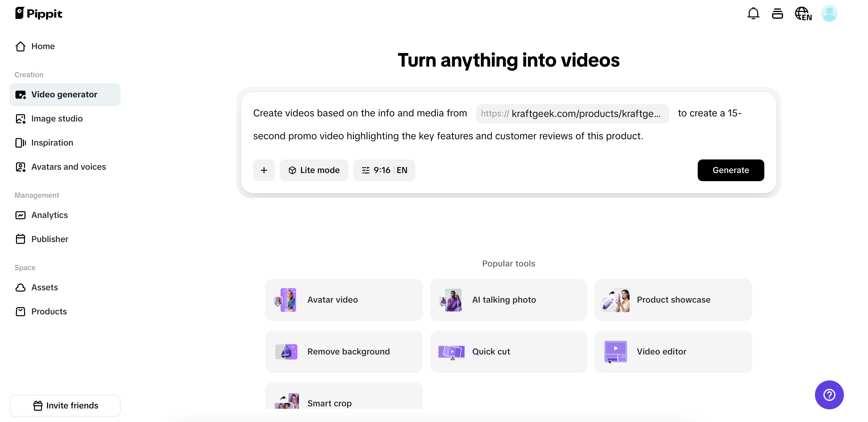The height and width of the screenshot is (422, 868).
Task: Open the Product showcase tool card
Action: [x=673, y=300]
